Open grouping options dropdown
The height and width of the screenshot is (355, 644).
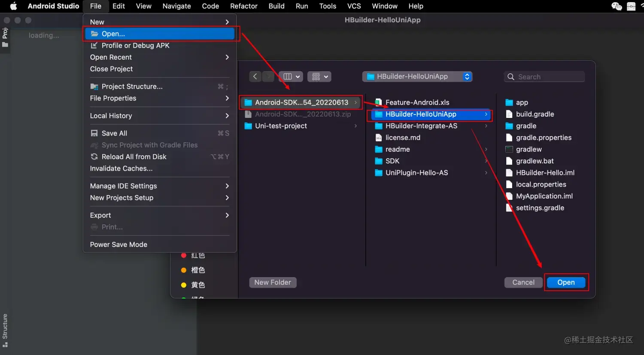pyautogui.click(x=319, y=76)
